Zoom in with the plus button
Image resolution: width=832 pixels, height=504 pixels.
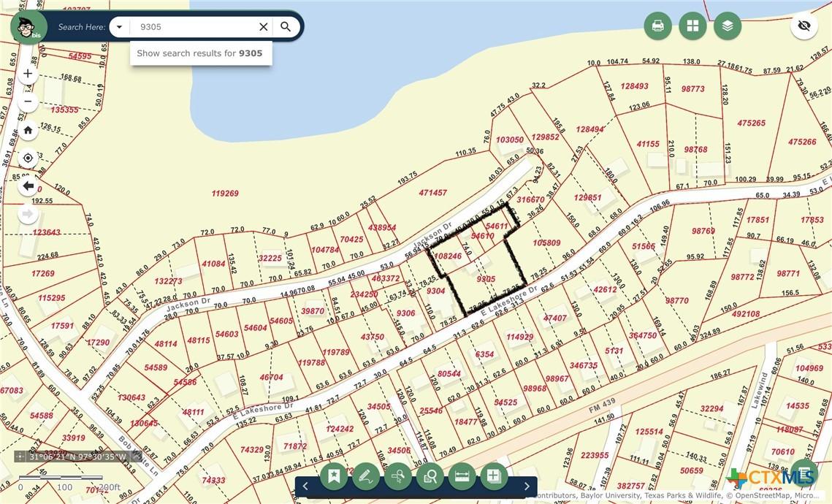[28, 74]
